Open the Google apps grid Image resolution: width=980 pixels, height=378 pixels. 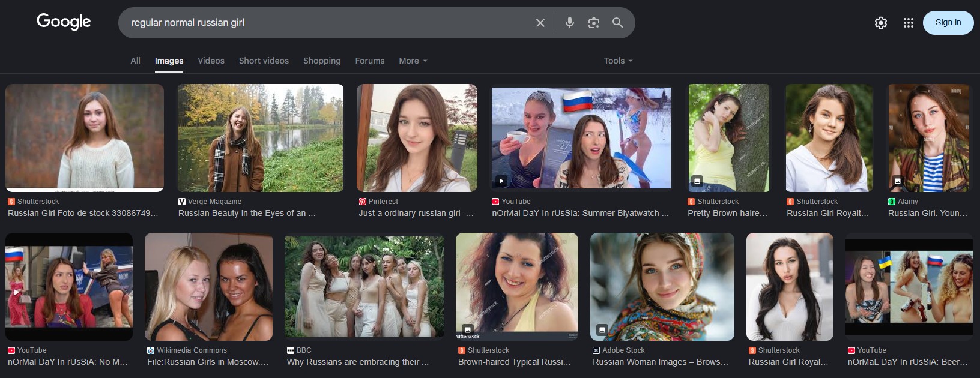point(909,23)
